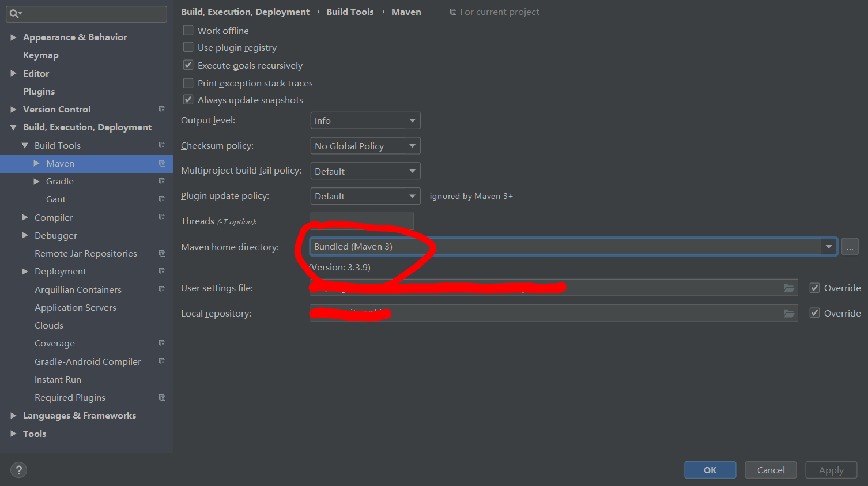Image resolution: width=868 pixels, height=486 pixels.
Task: Select Gant in the settings tree
Action: pyautogui.click(x=56, y=199)
